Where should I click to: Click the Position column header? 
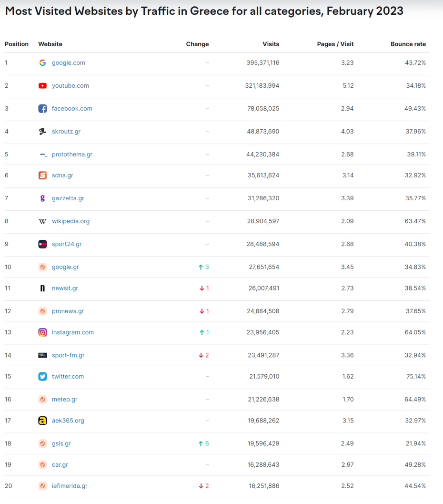(x=17, y=44)
